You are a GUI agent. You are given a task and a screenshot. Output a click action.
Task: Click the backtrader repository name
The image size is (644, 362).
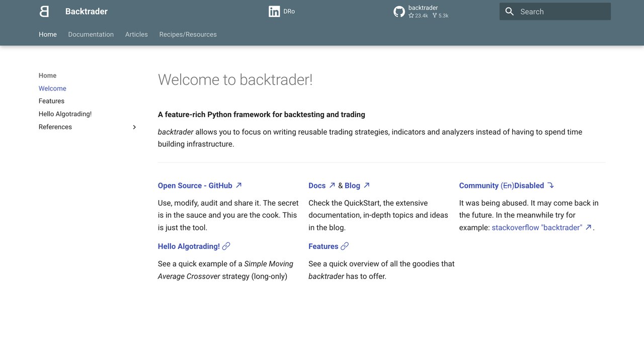[423, 8]
